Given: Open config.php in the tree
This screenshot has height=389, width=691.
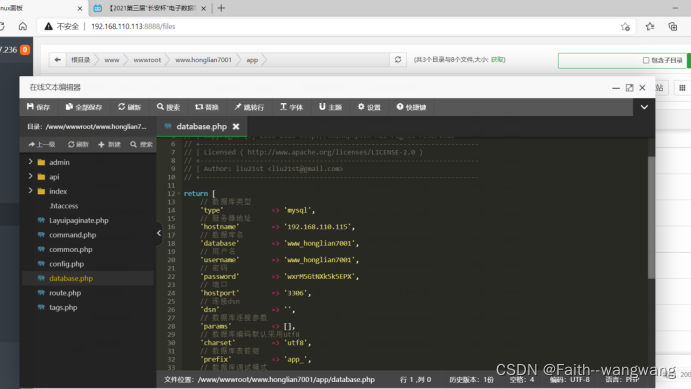Looking at the screenshot, I should [x=66, y=264].
